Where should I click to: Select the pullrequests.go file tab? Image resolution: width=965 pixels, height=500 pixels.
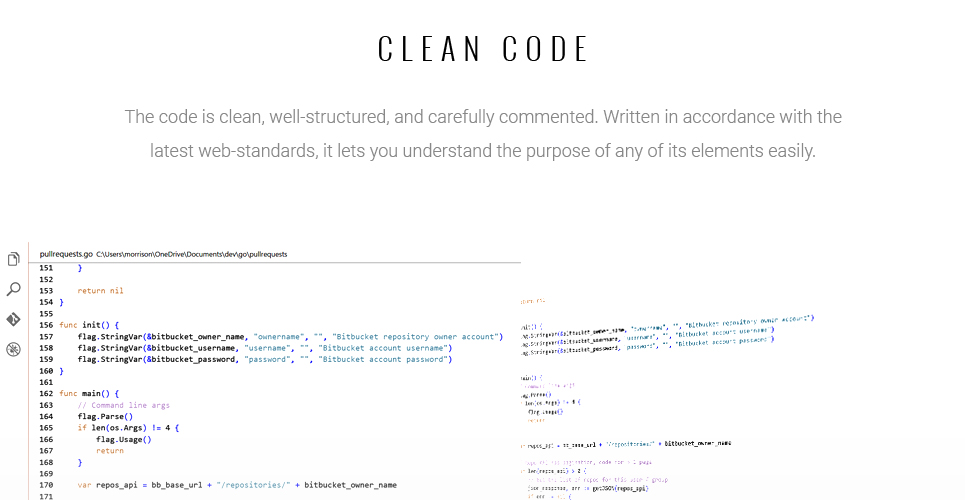(66, 254)
